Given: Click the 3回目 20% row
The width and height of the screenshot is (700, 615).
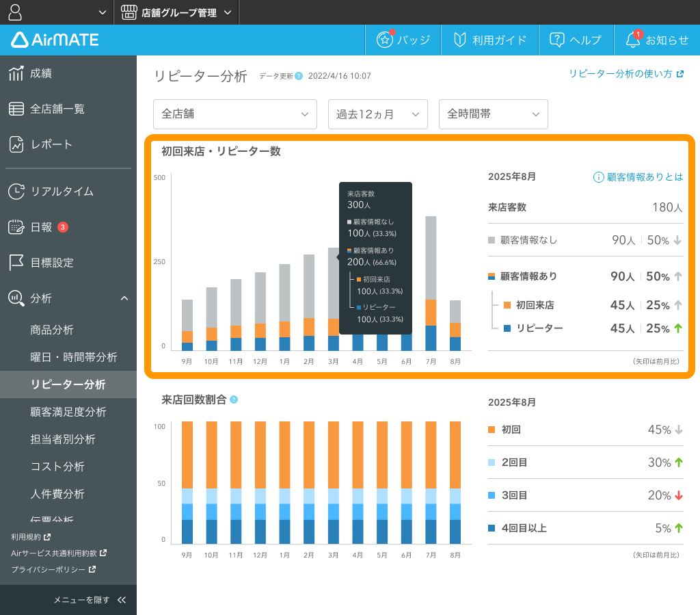Looking at the screenshot, I should (x=585, y=495).
